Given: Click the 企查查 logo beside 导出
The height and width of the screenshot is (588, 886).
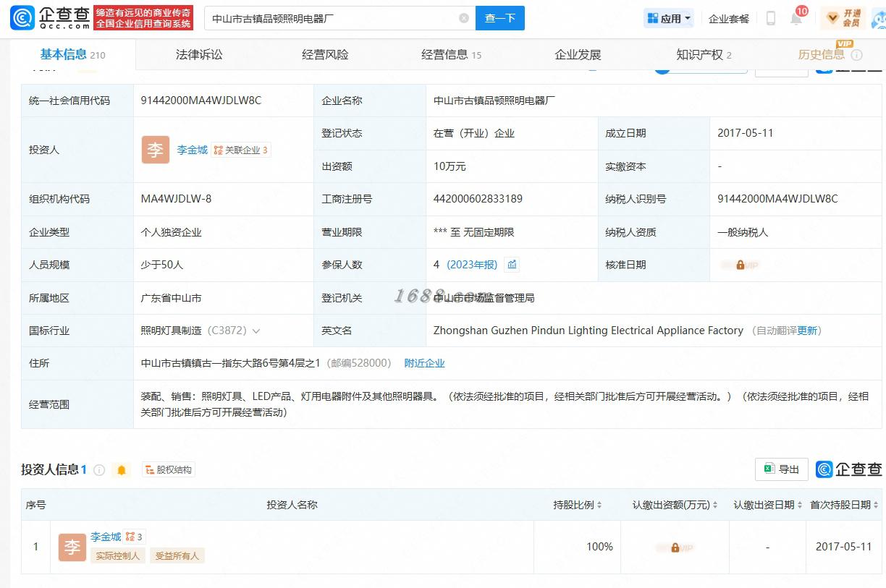Looking at the screenshot, I should coord(849,469).
